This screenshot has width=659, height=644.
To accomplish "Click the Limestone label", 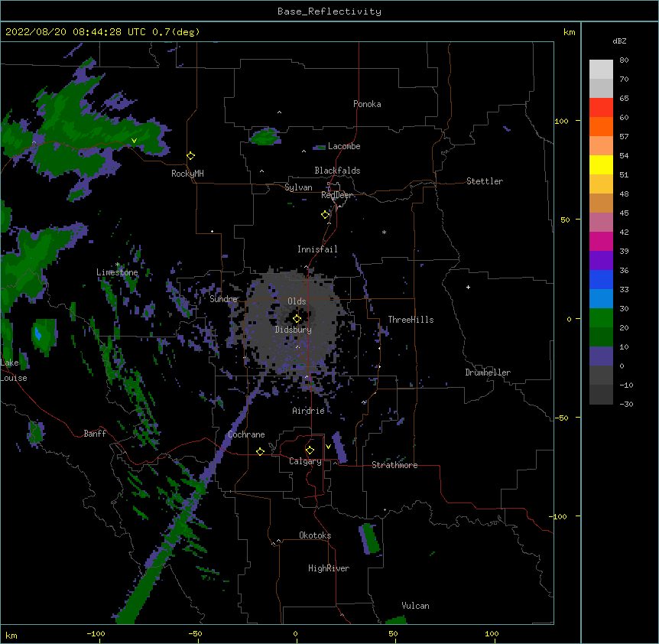I will pos(117,272).
